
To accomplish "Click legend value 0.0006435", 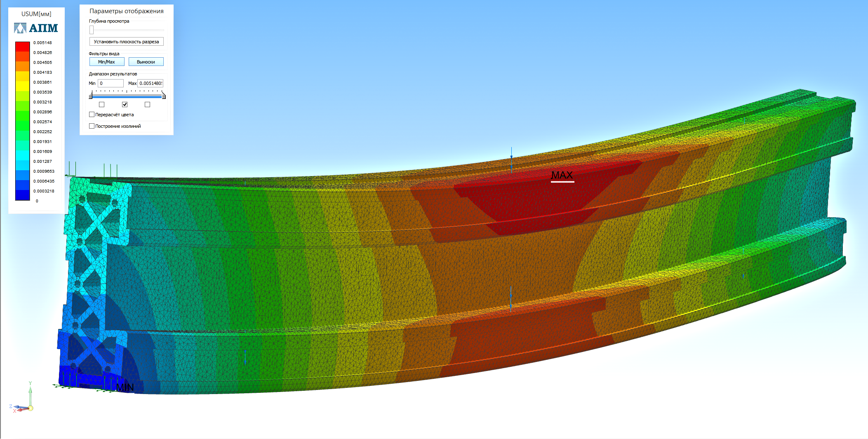I will pos(44,181).
